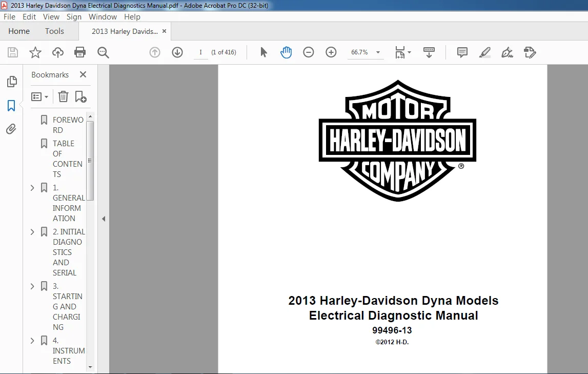Viewport: 588px width, 374px height.
Task: Click the read mode keyboard icon
Action: pos(429,52)
